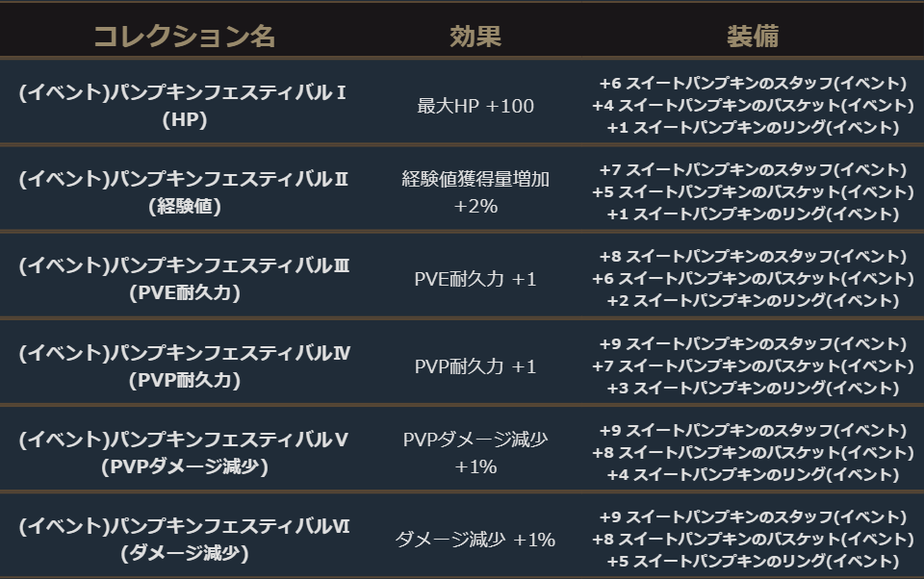The image size is (924, 579).
Task: Select パンプキンフェスティバルⅤ (PVPダメージ減少) collection name
Action: (184, 452)
